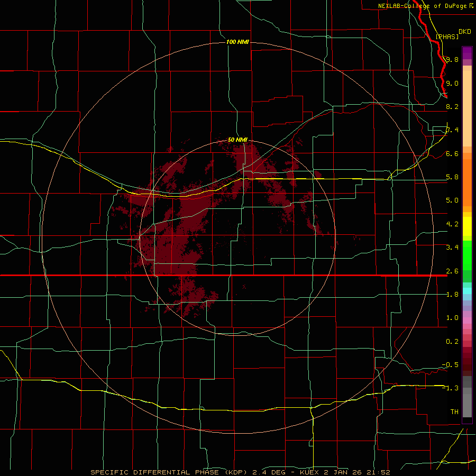Click the 0.2 legend value
Viewport: 476px width, 476px height.
(452, 341)
